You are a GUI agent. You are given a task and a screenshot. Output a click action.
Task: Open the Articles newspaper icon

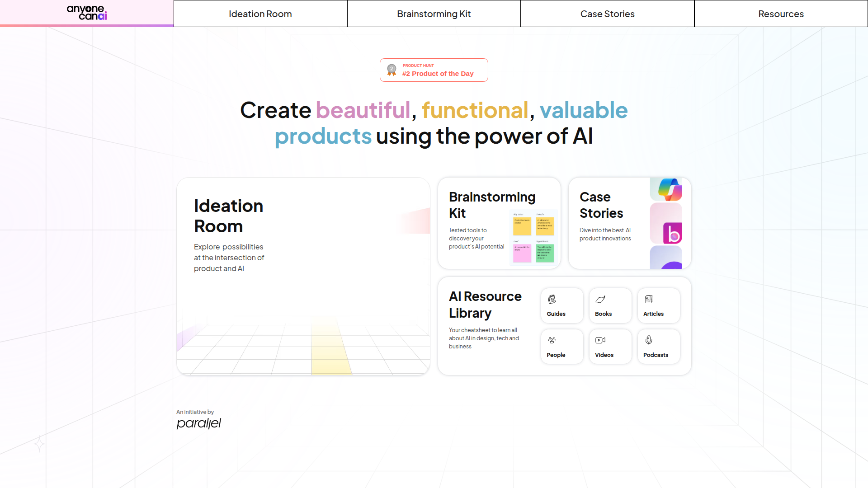[x=649, y=299]
